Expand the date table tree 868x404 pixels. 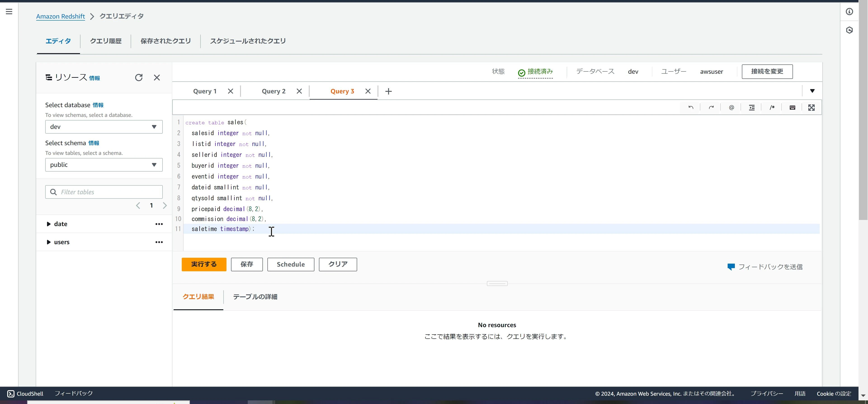[x=49, y=224]
